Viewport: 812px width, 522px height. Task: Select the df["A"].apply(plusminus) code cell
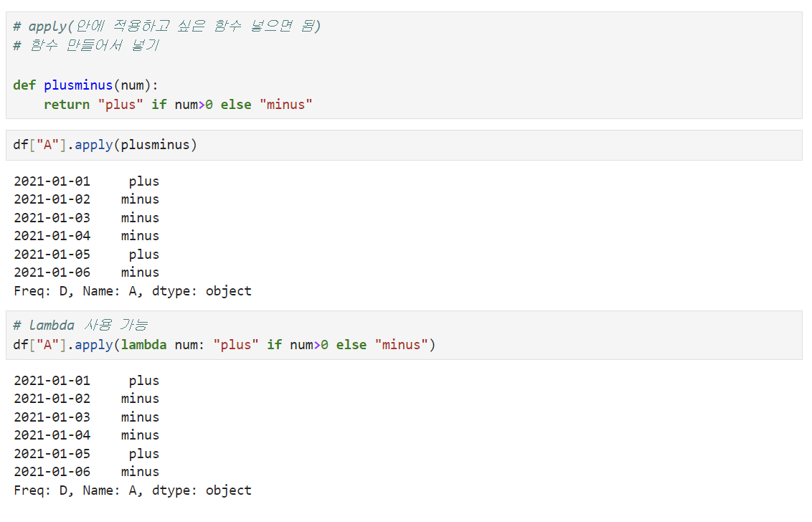click(x=404, y=145)
